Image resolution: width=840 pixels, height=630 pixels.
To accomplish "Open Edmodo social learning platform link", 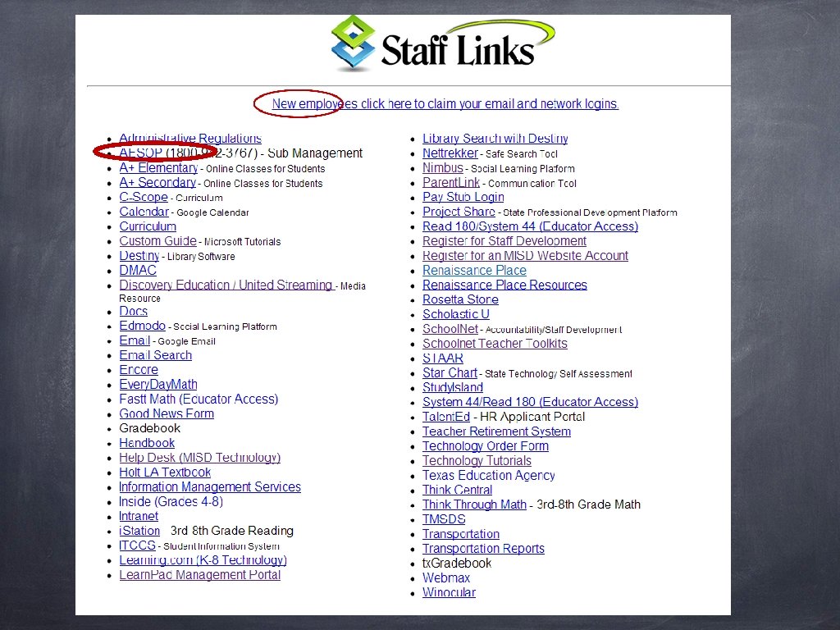I will pyautogui.click(x=142, y=325).
